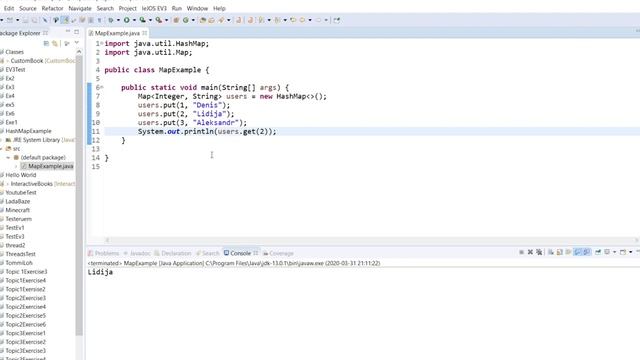Select the MapExample.java editor tab

pos(117,33)
